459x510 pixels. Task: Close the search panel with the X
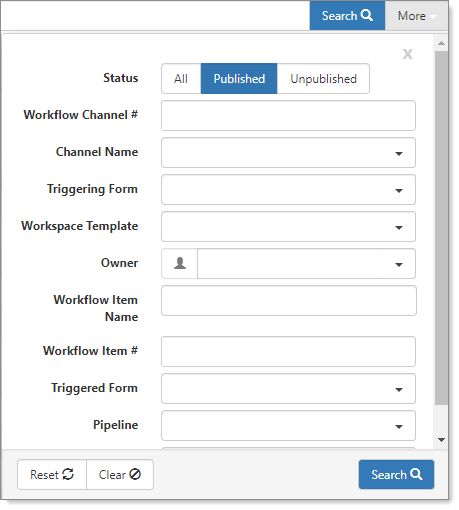click(x=407, y=54)
